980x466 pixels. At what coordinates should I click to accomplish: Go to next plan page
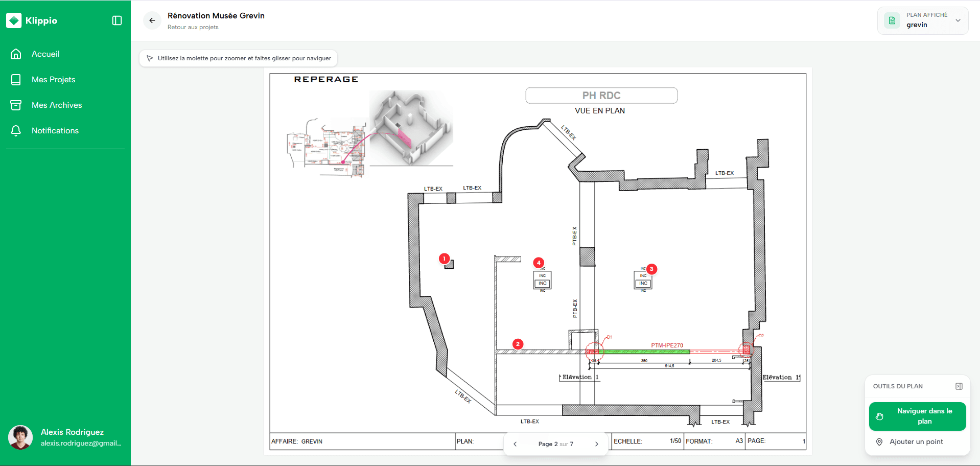tap(596, 444)
